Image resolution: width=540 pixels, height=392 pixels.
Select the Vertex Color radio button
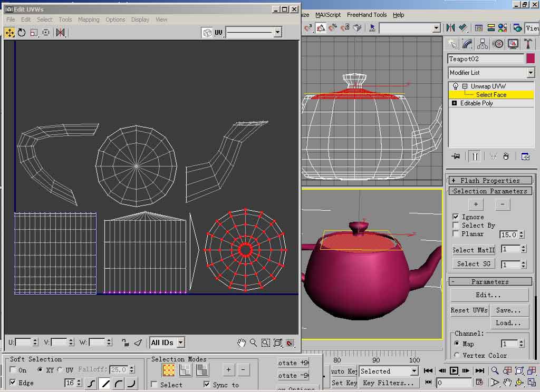pos(457,355)
